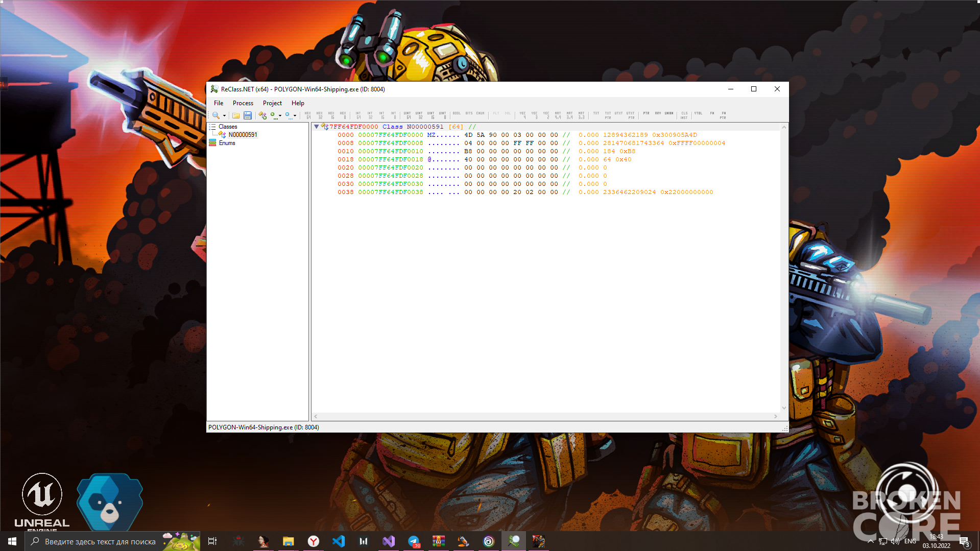Set node type to UNION

pyautogui.click(x=670, y=113)
